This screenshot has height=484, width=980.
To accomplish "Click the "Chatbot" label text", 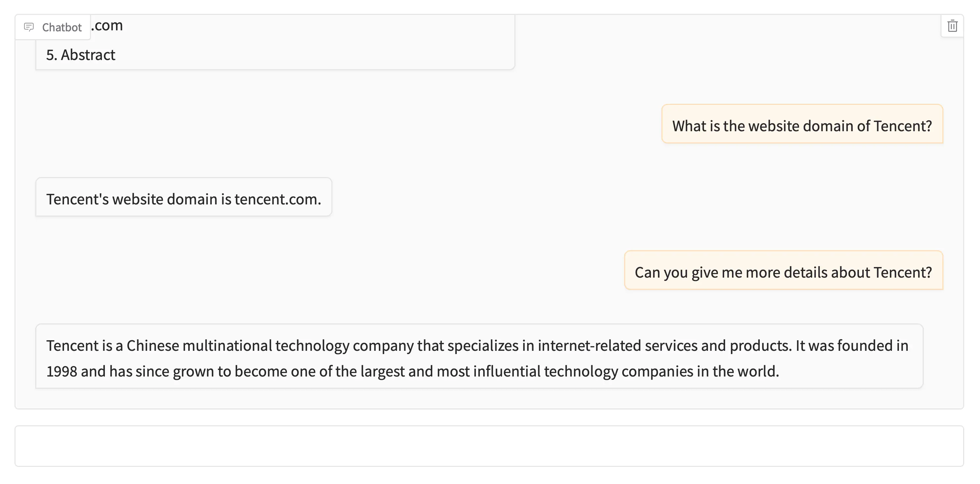I will point(62,27).
